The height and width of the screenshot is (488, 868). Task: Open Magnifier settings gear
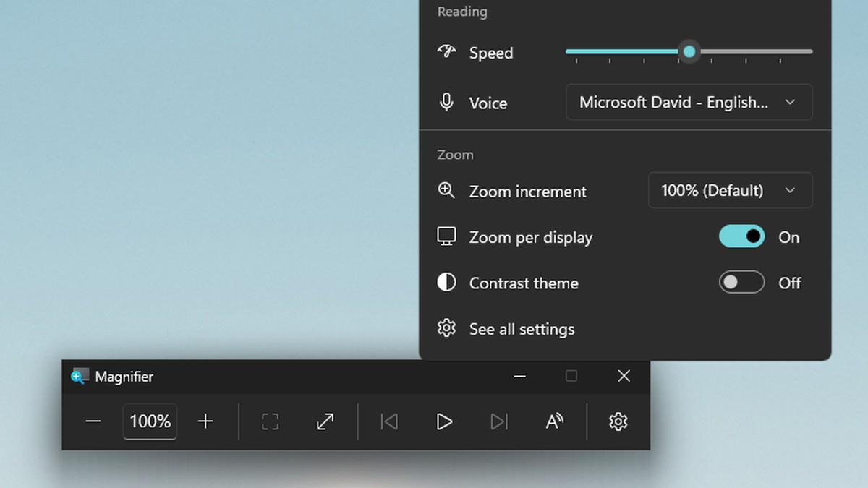coord(618,421)
